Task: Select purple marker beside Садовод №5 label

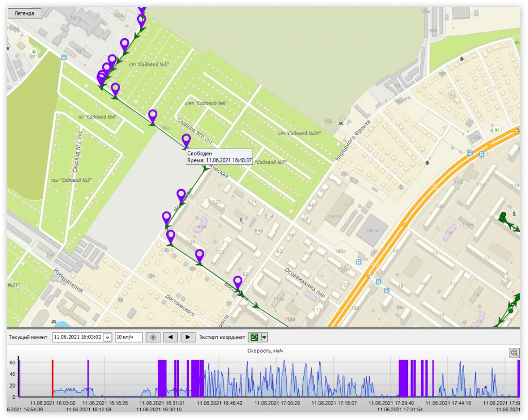Action: (x=125, y=45)
